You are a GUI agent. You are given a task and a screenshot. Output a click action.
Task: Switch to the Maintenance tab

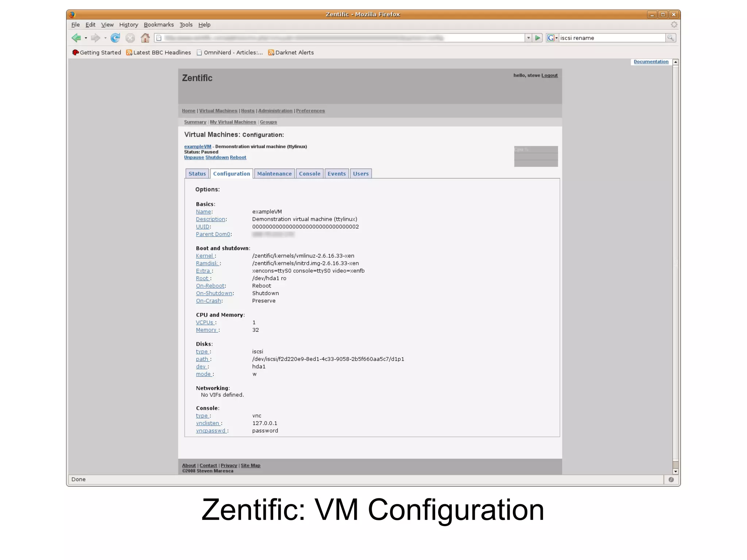coord(274,174)
